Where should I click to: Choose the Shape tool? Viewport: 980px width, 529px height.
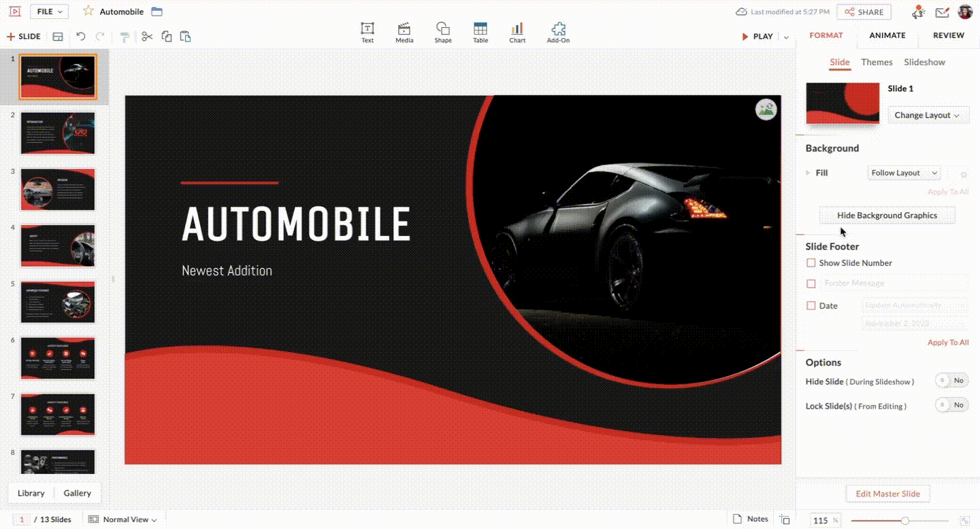(443, 33)
